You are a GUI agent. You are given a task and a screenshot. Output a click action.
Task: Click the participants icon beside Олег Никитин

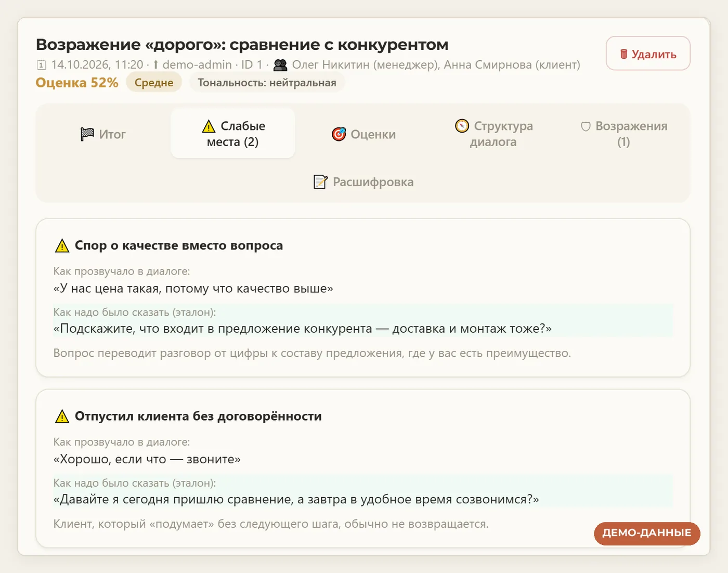pos(280,65)
